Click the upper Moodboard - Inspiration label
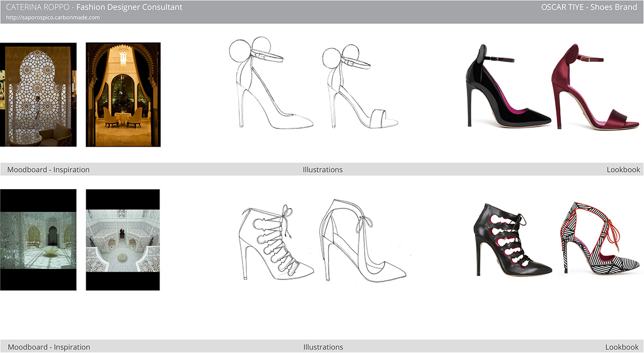The height and width of the screenshot is (353, 644). pyautogui.click(x=49, y=170)
